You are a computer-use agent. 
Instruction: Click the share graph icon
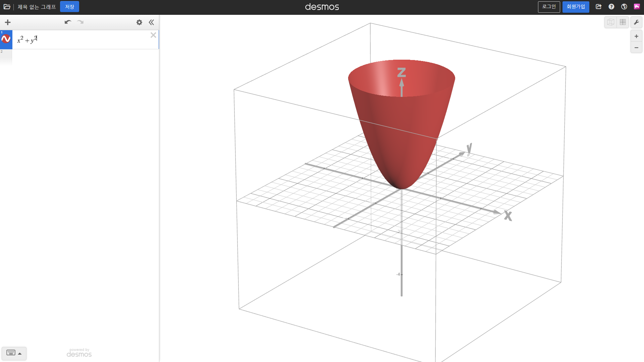599,7
